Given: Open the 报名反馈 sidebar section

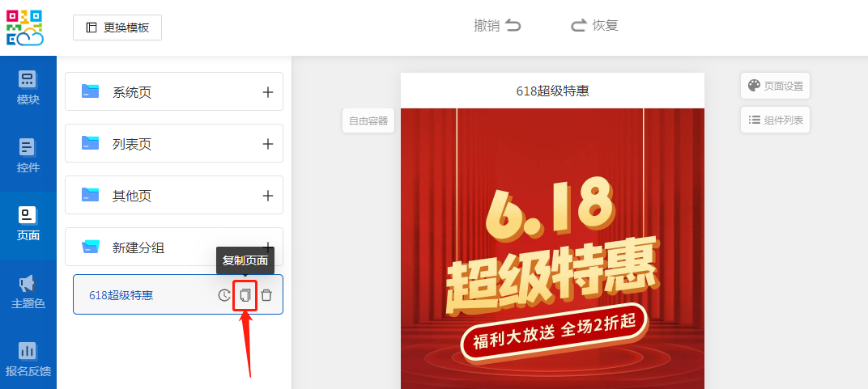Looking at the screenshot, I should click(x=28, y=361).
